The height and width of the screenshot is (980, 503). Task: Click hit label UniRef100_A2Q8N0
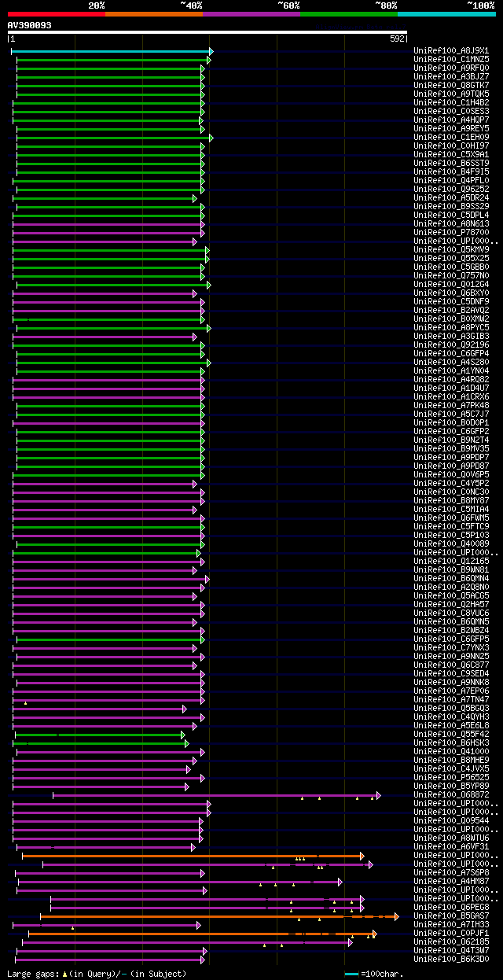pos(451,588)
